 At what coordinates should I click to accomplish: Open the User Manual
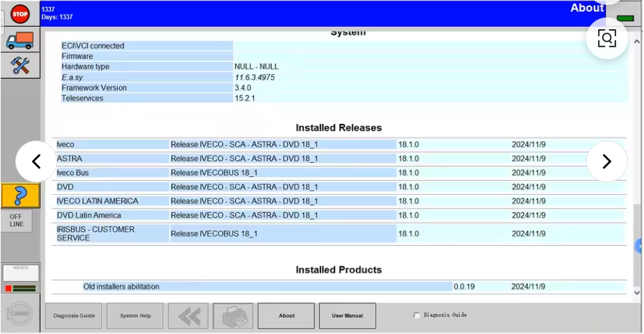347,316
